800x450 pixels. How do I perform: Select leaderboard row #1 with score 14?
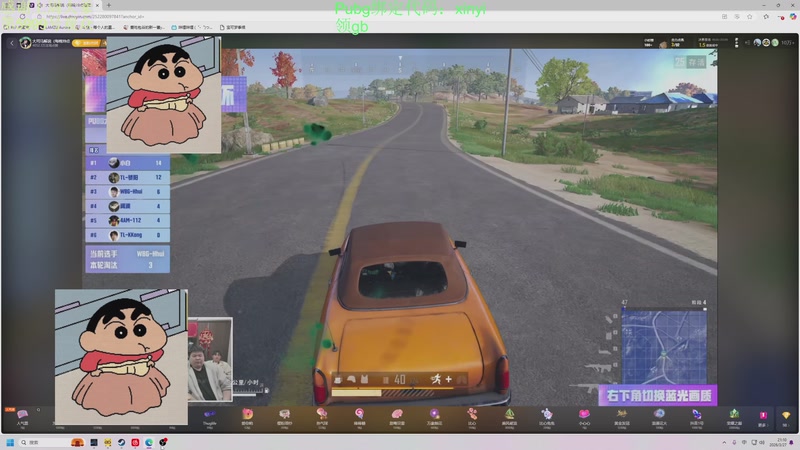coord(128,163)
